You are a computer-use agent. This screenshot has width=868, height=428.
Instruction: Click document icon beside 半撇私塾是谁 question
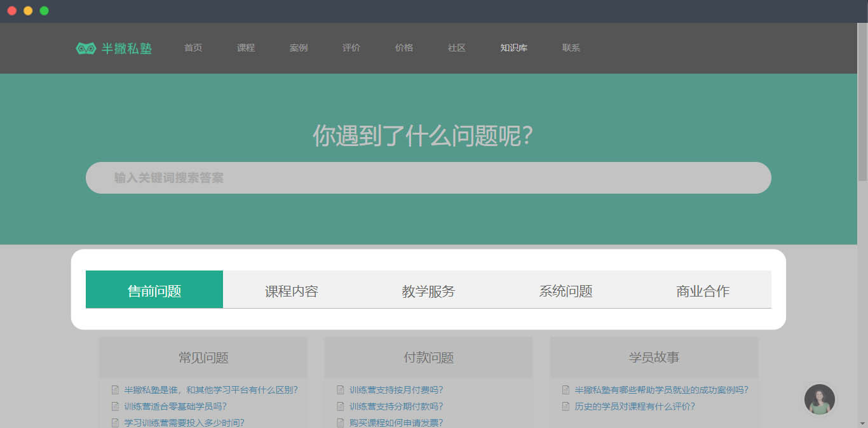pos(115,390)
